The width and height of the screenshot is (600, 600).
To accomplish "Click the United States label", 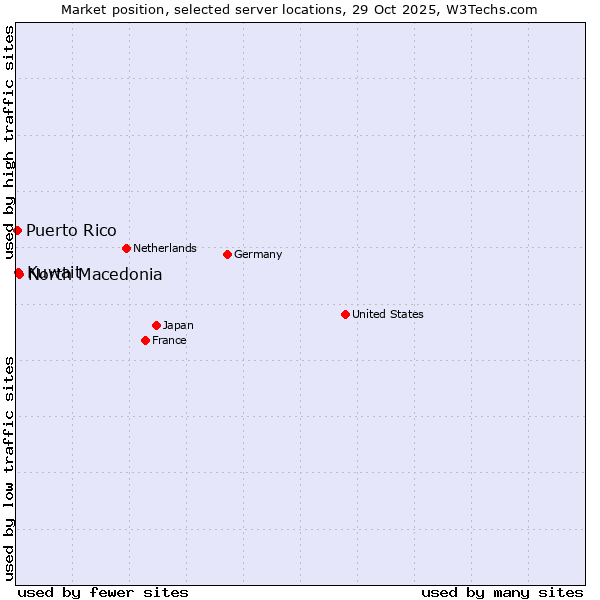I will click(387, 314).
